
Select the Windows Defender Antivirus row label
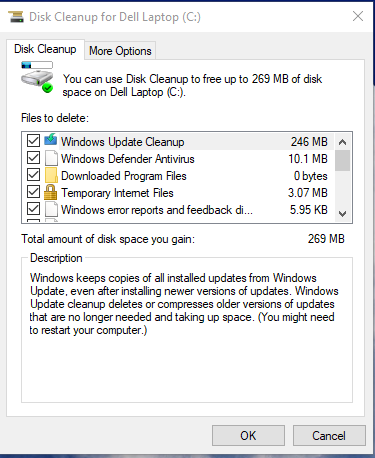pyautogui.click(x=127, y=159)
